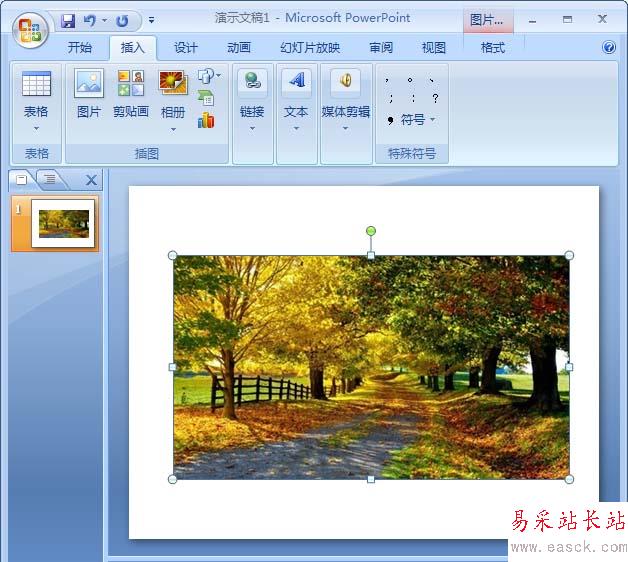Viewport: 628px width, 562px height.
Task: Click the 链接 globe link icon
Action: click(x=252, y=81)
